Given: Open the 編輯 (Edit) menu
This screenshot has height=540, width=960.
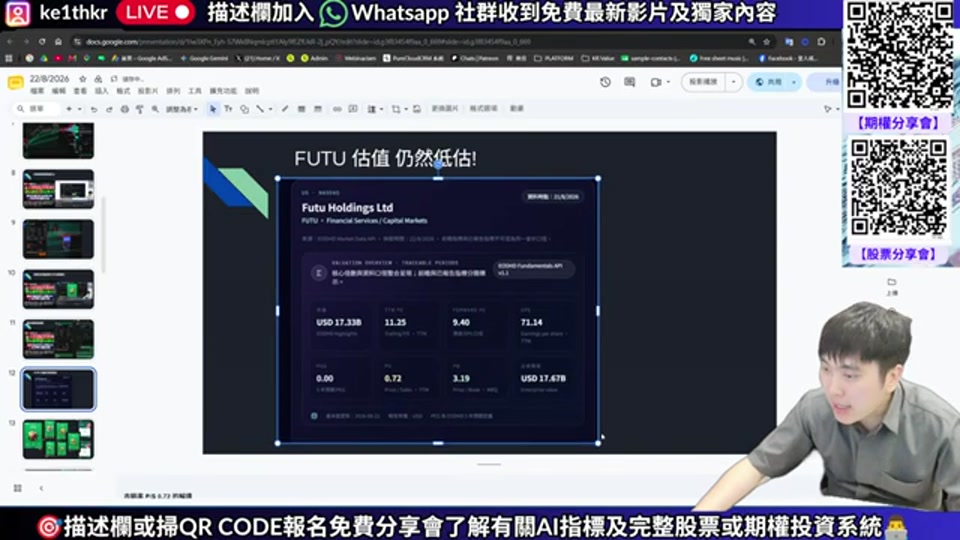Looking at the screenshot, I should (59, 91).
